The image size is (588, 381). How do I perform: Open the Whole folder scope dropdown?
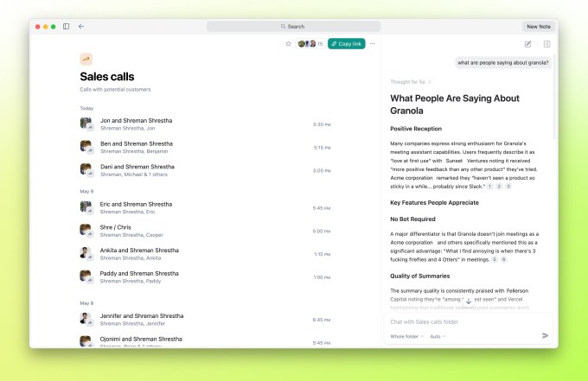coord(407,336)
